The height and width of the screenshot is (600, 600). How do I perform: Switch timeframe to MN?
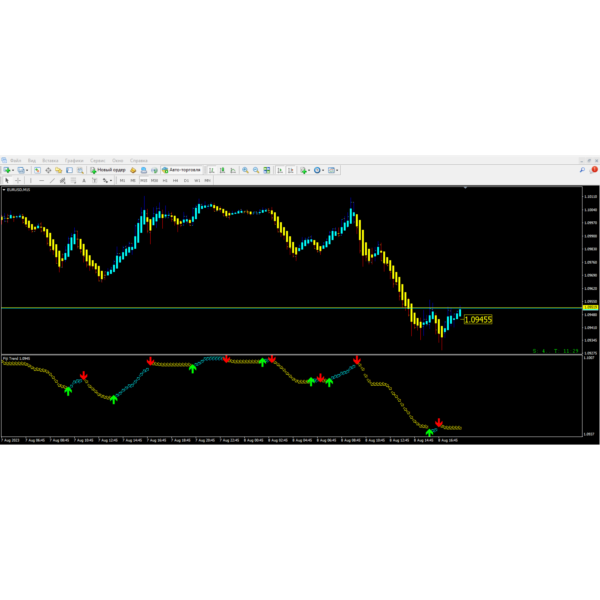pos(207,181)
